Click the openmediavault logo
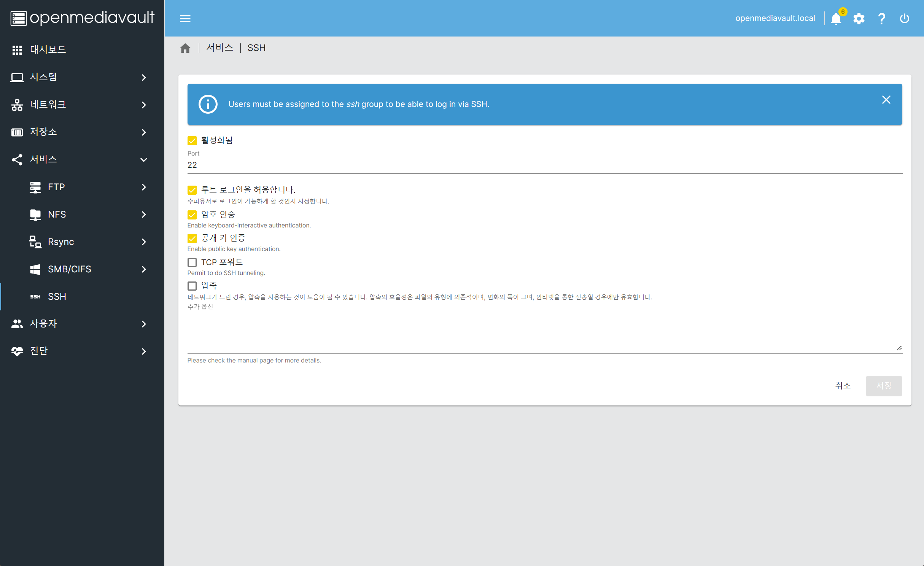Image resolution: width=924 pixels, height=566 pixels. 82,18
